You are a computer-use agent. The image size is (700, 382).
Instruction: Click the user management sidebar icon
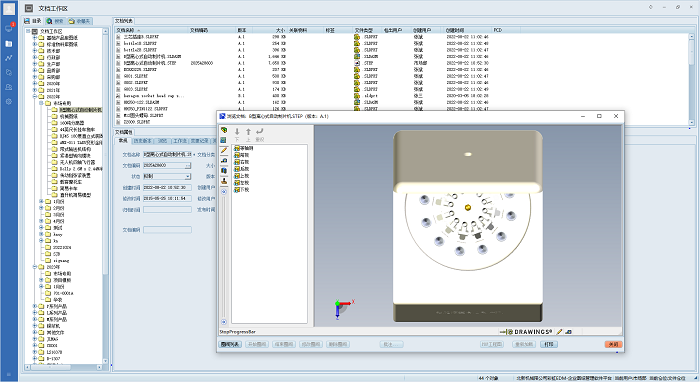9,87
